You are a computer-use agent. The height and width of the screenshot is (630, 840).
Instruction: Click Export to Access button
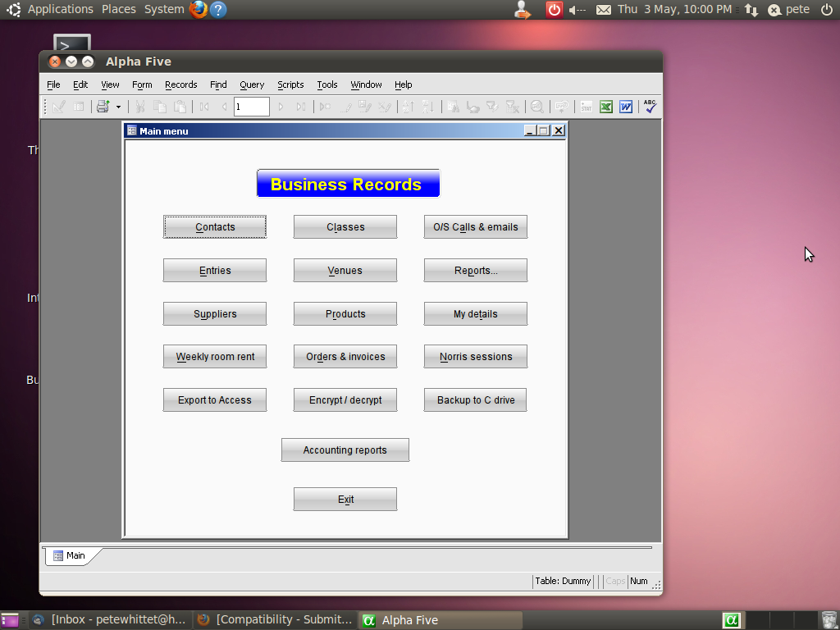(x=215, y=399)
